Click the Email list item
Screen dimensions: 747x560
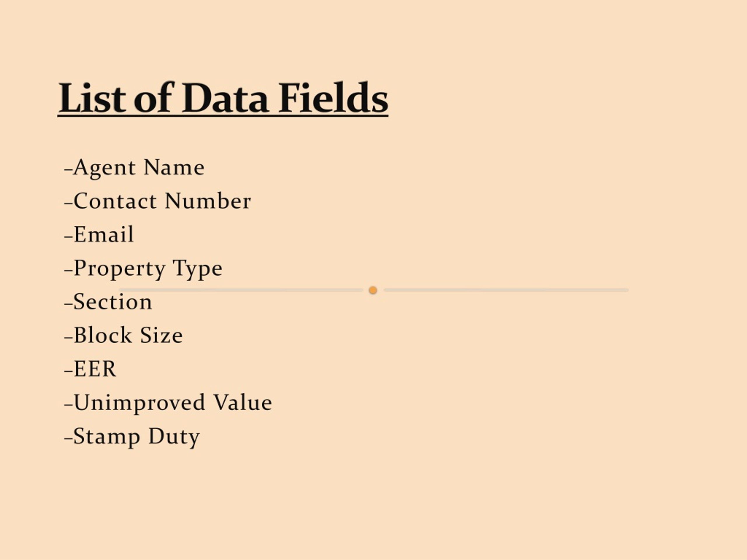(x=99, y=234)
